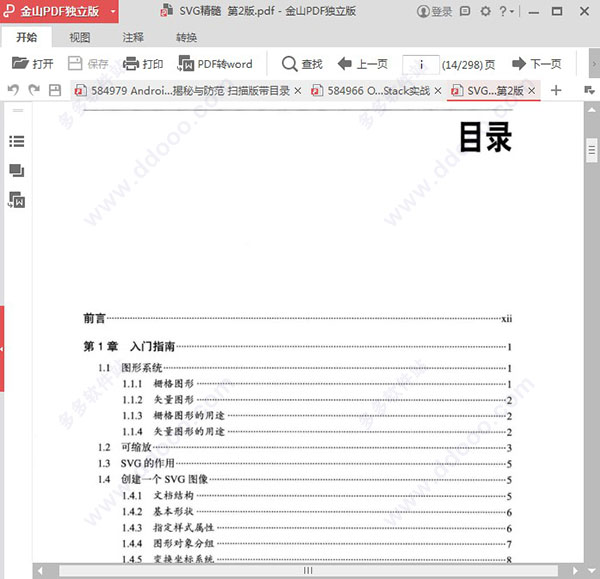
Task: Click the 登录 login user icon
Action: tap(422, 11)
